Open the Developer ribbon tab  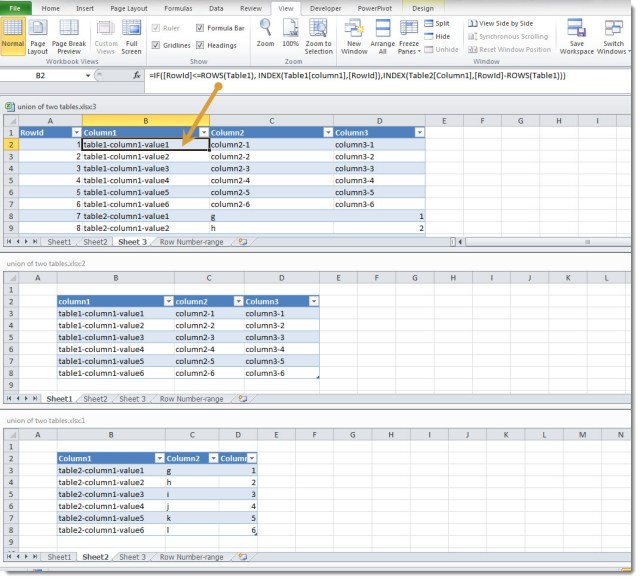click(324, 7)
